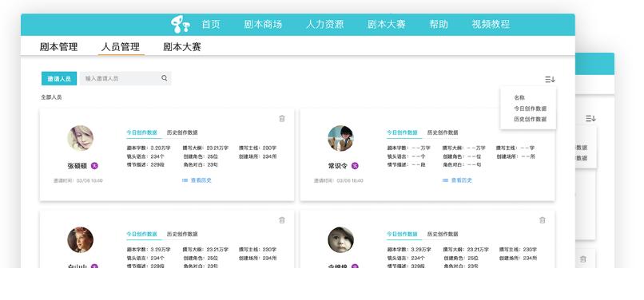Viewport: 644px width, 300px height.
Task: Click 常识令's avatar photo
Action: [x=341, y=138]
